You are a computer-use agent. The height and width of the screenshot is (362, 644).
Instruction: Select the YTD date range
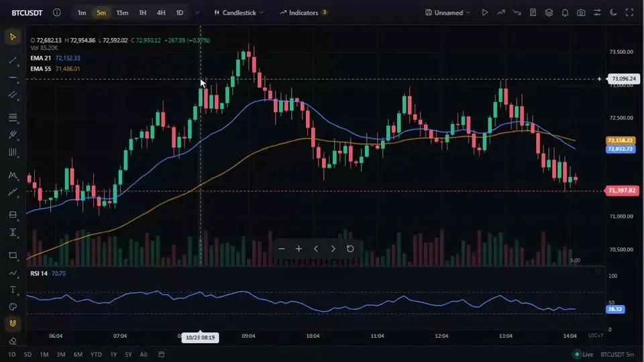96,355
